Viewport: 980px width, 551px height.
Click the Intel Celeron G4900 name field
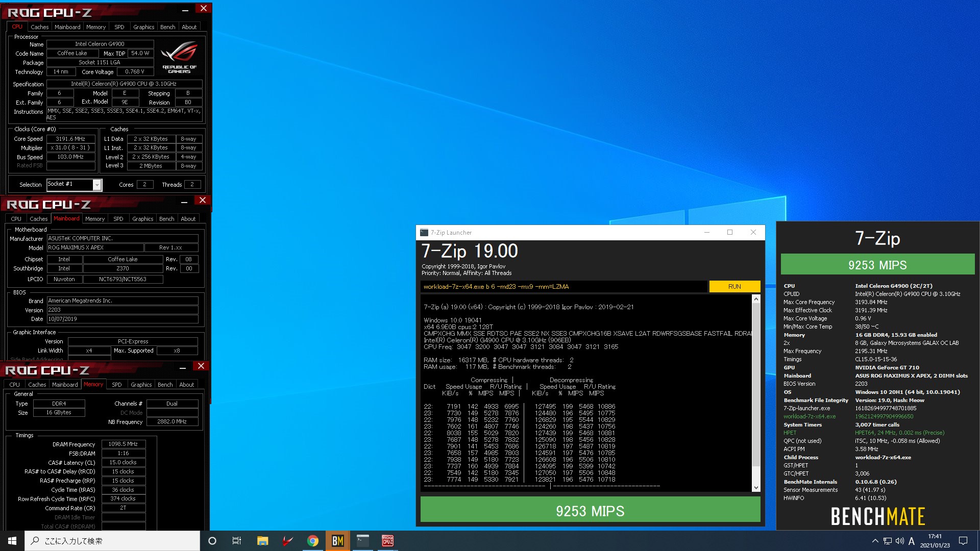pyautogui.click(x=100, y=44)
